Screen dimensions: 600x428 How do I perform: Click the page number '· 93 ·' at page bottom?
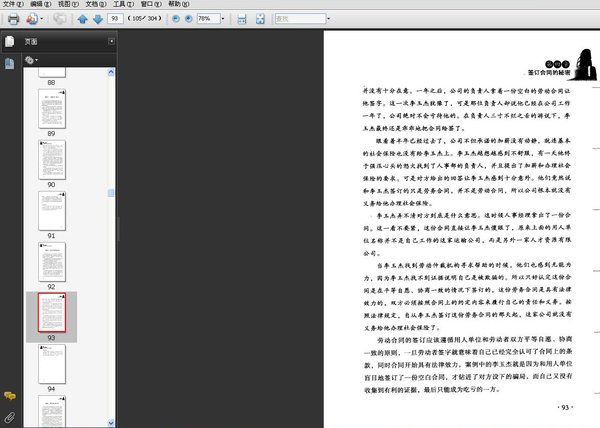click(565, 407)
